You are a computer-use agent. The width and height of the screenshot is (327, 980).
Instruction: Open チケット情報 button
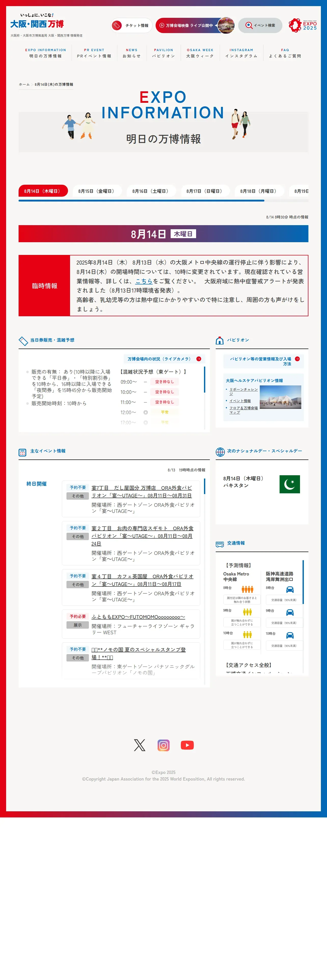click(x=131, y=25)
